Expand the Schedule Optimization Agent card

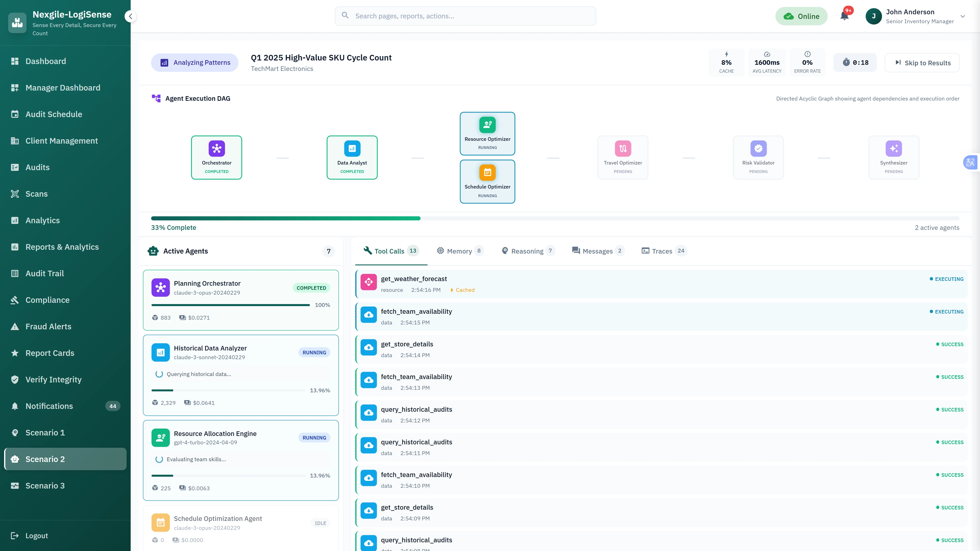pos(240,527)
